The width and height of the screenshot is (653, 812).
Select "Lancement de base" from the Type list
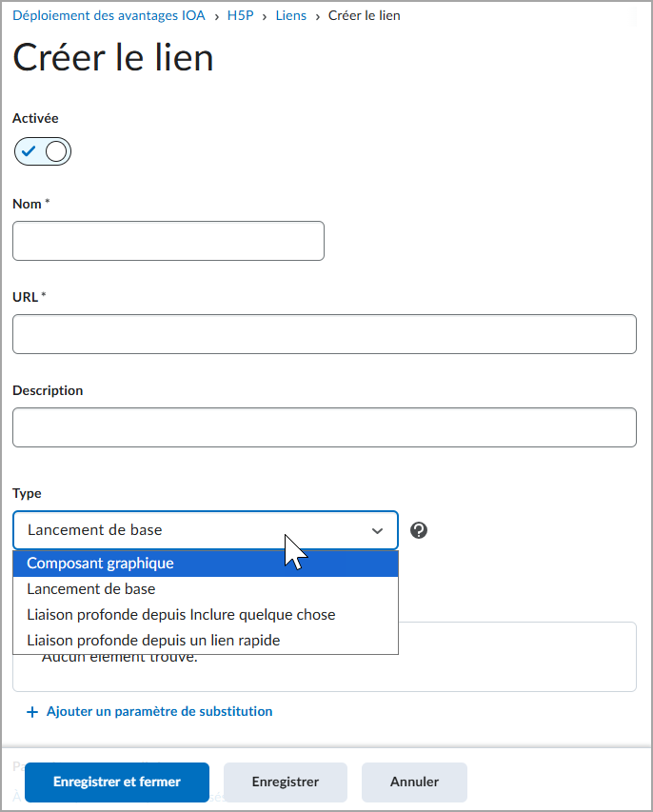coord(90,588)
